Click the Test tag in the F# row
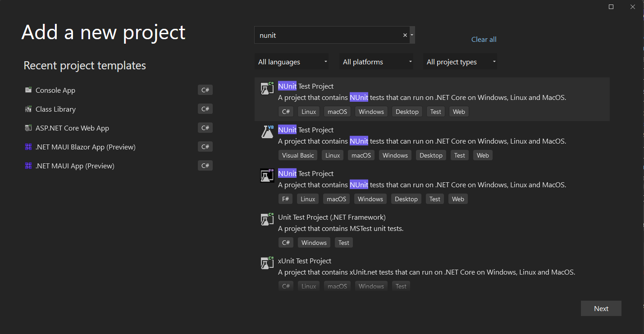The width and height of the screenshot is (644, 334). [435, 199]
